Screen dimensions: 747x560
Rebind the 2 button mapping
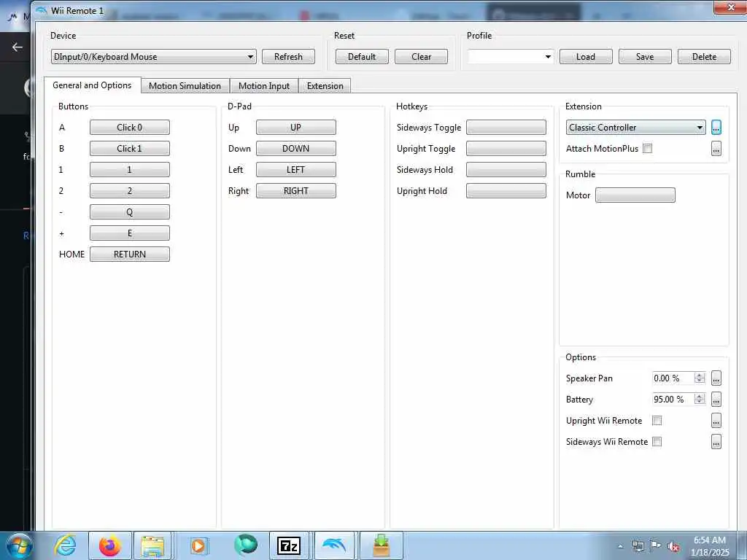(130, 190)
